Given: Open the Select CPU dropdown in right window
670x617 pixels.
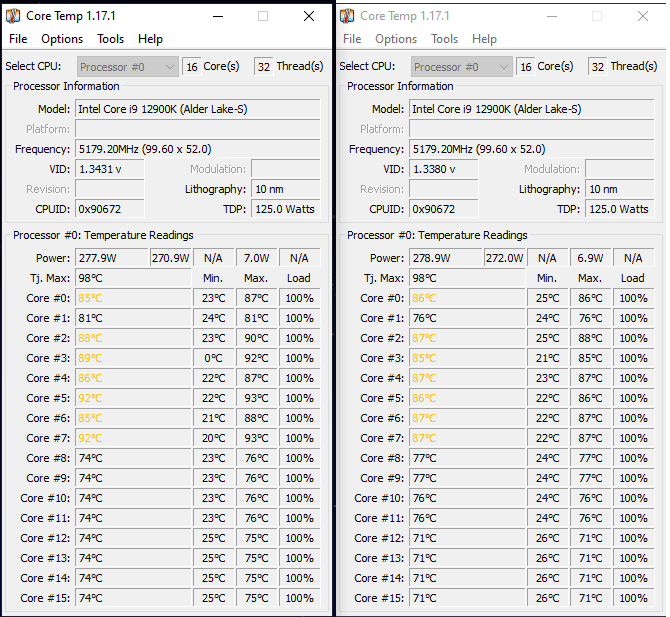Looking at the screenshot, I should click(x=461, y=67).
